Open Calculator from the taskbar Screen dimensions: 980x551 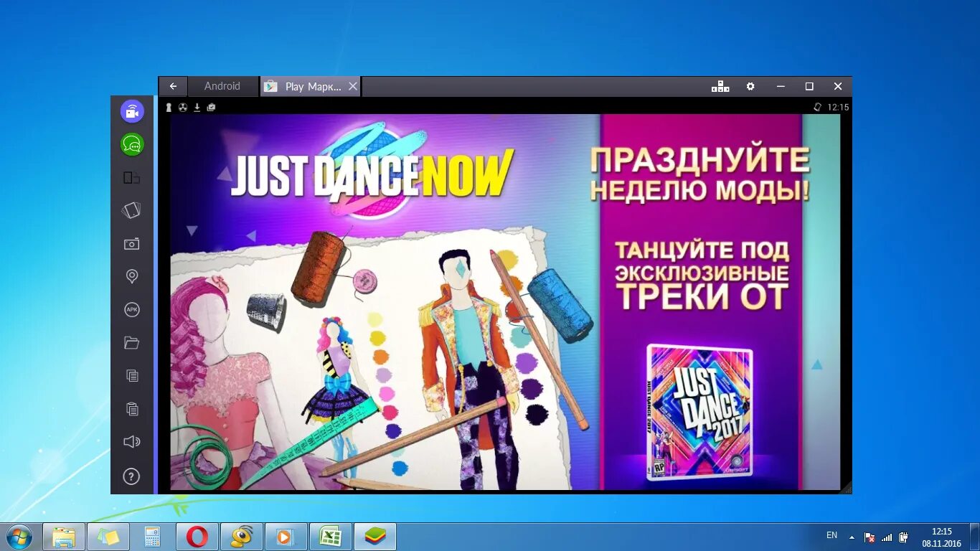click(153, 537)
